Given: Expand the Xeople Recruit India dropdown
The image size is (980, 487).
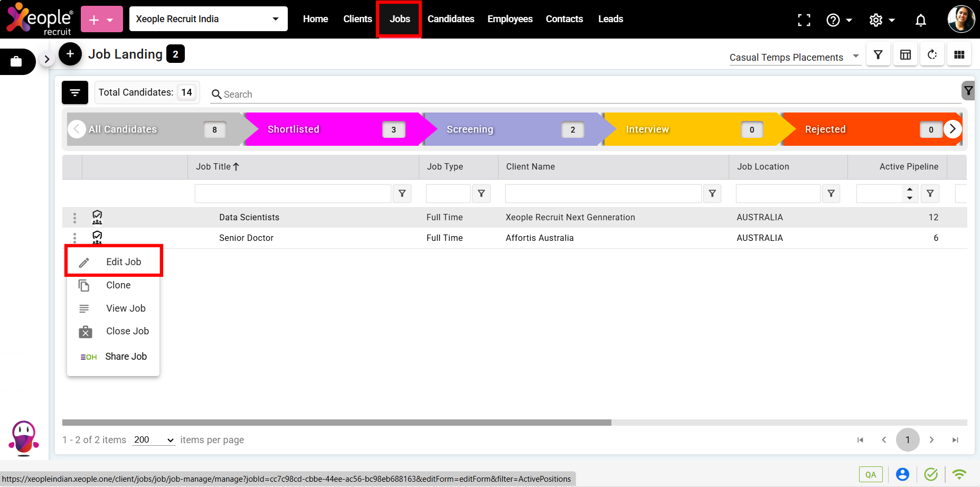Looking at the screenshot, I should pyautogui.click(x=209, y=19).
